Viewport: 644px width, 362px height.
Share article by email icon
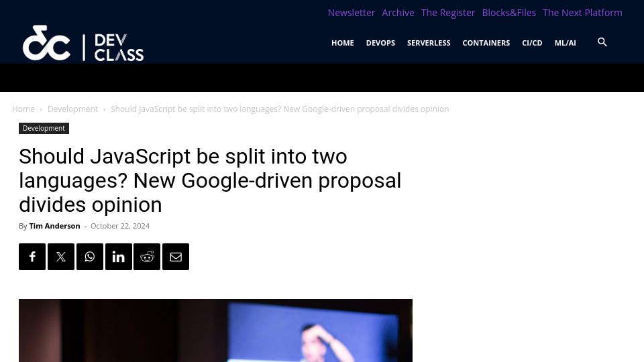click(x=175, y=257)
